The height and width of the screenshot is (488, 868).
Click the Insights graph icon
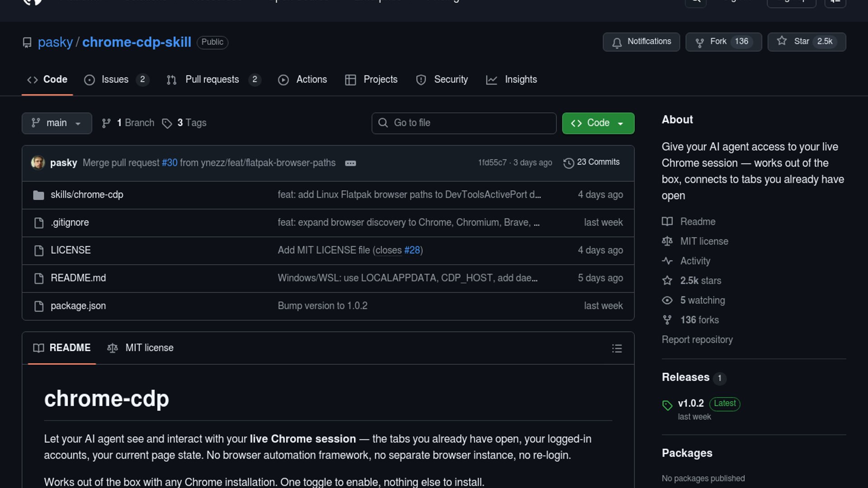[491, 80]
